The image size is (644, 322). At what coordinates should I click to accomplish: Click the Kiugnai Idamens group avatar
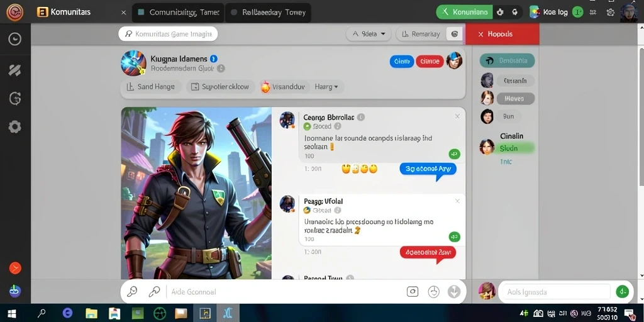pos(133,64)
